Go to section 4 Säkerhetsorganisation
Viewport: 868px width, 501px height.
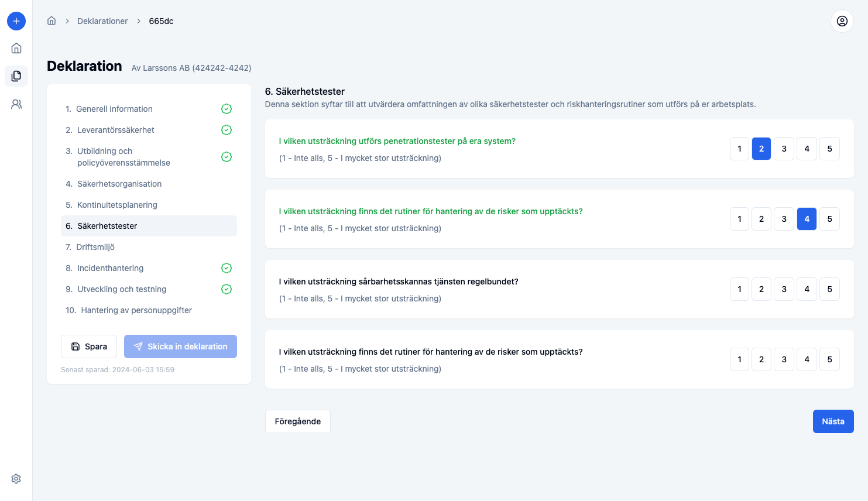pyautogui.click(x=119, y=184)
